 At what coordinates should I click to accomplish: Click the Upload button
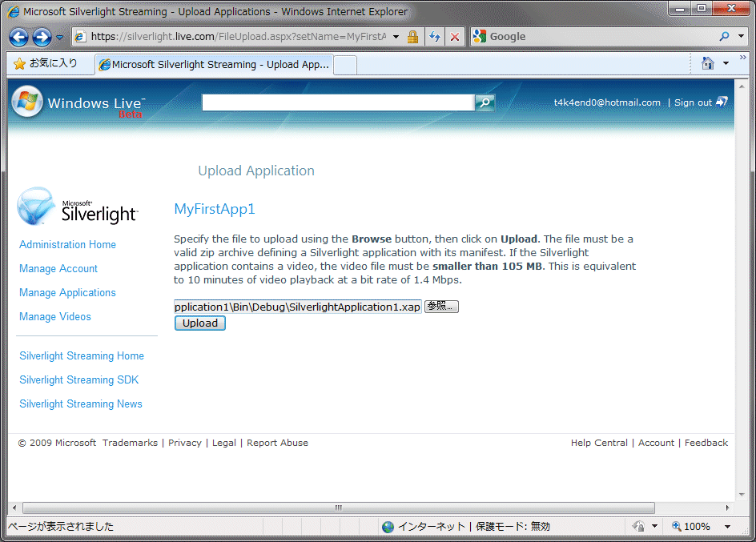point(199,323)
